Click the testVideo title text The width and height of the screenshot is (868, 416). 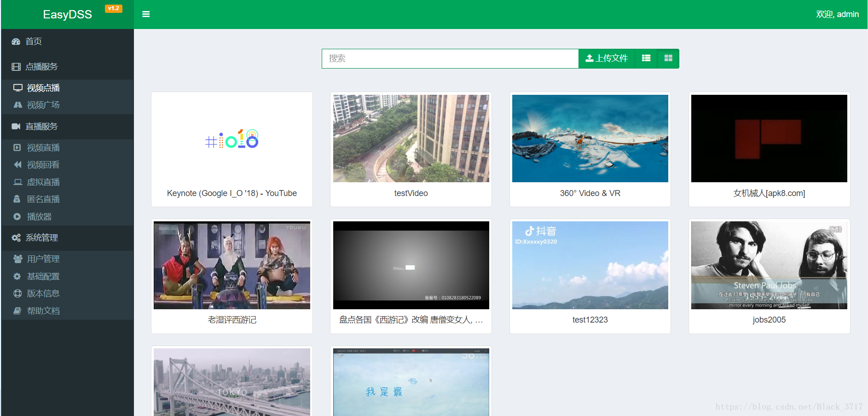[x=411, y=193]
